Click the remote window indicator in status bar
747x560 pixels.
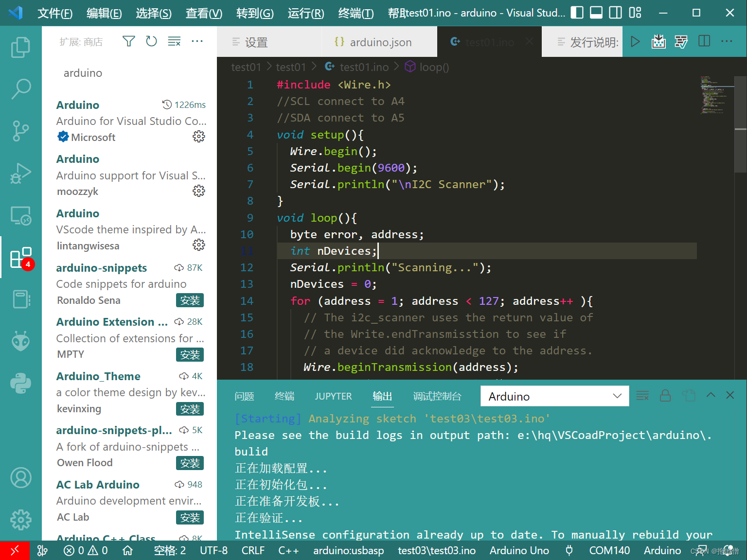(x=15, y=550)
